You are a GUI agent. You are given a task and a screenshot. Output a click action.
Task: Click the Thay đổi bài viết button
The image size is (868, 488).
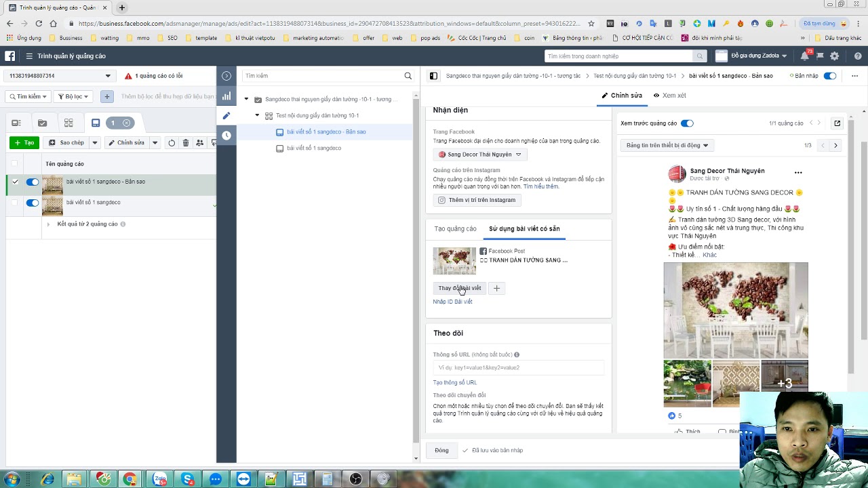459,288
